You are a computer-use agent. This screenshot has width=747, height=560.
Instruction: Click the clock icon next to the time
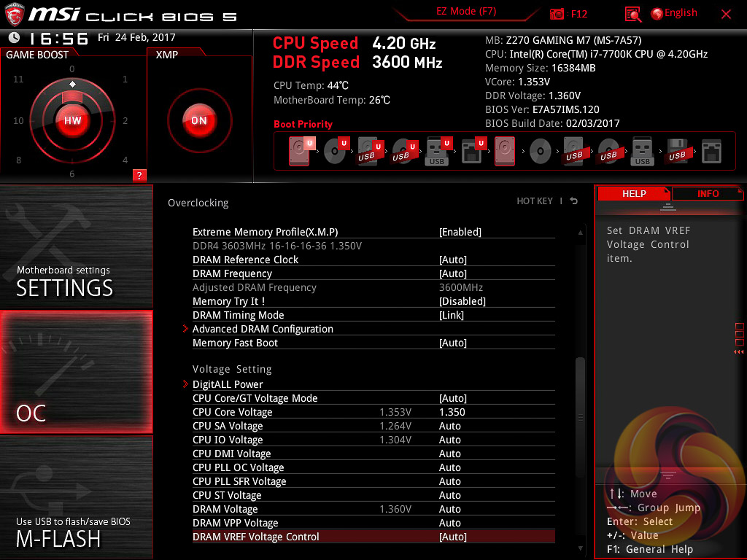coord(15,37)
